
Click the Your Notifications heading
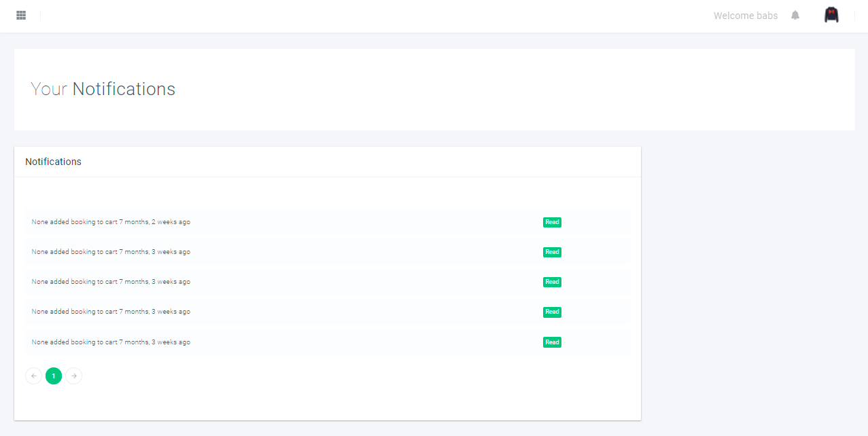(x=103, y=88)
